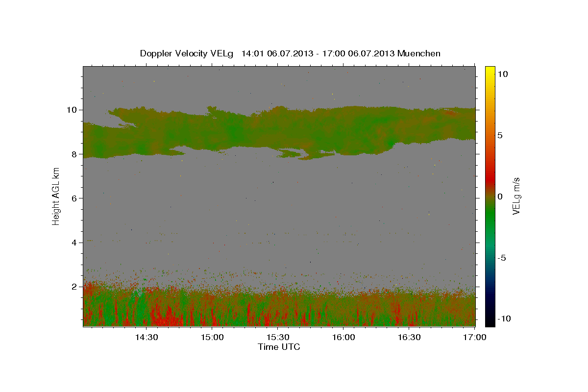This screenshot has width=588, height=392.
Task: Click the date range '14:01 06.07.2013 - 17:00 06.07.2013'
Action: (318, 53)
